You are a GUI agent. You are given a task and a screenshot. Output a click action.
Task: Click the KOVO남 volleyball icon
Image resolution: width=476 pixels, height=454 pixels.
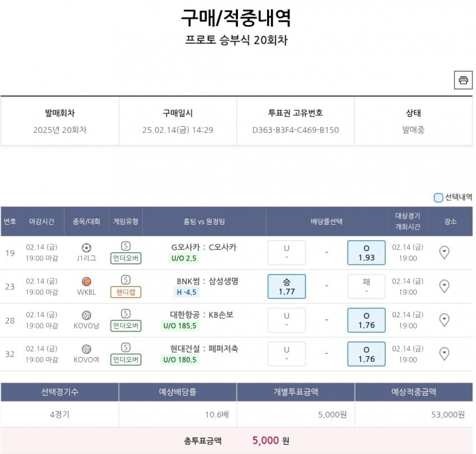(86, 316)
